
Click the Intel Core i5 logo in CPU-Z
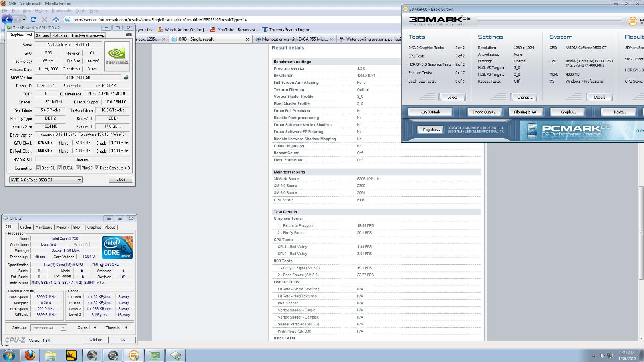pos(118,247)
